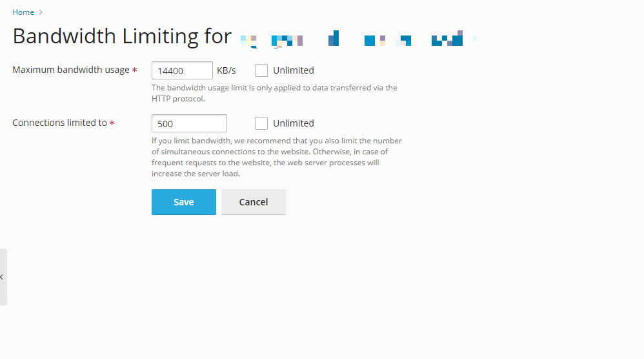Image resolution: width=644 pixels, height=359 pixels.
Task: Click the KB/s unit label
Action: (226, 70)
